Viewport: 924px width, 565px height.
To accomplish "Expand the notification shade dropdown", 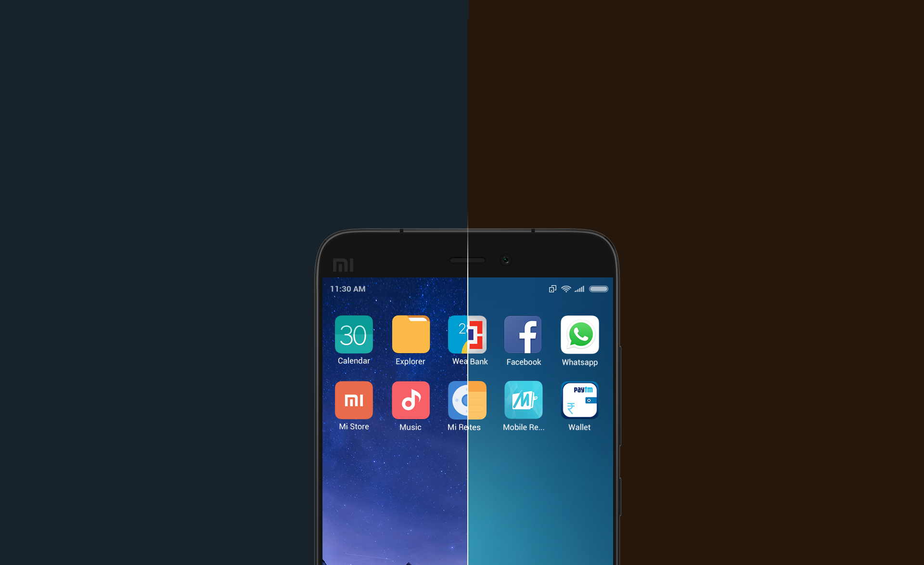I will 468,289.
